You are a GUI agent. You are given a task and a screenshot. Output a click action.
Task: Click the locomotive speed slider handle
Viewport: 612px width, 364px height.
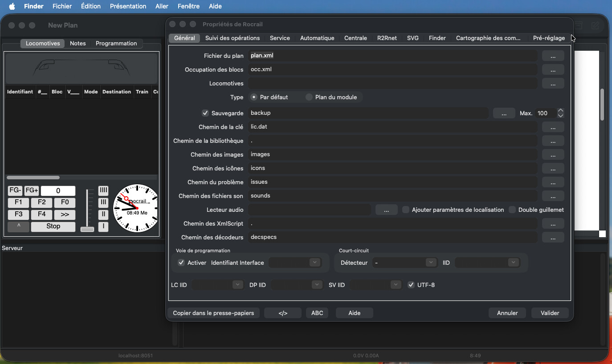coord(87,229)
